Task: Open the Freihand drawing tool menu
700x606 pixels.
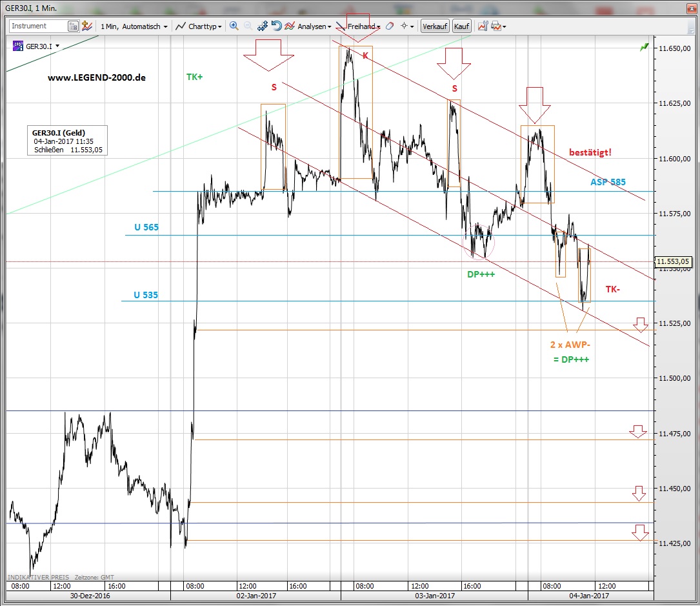Action: (359, 26)
